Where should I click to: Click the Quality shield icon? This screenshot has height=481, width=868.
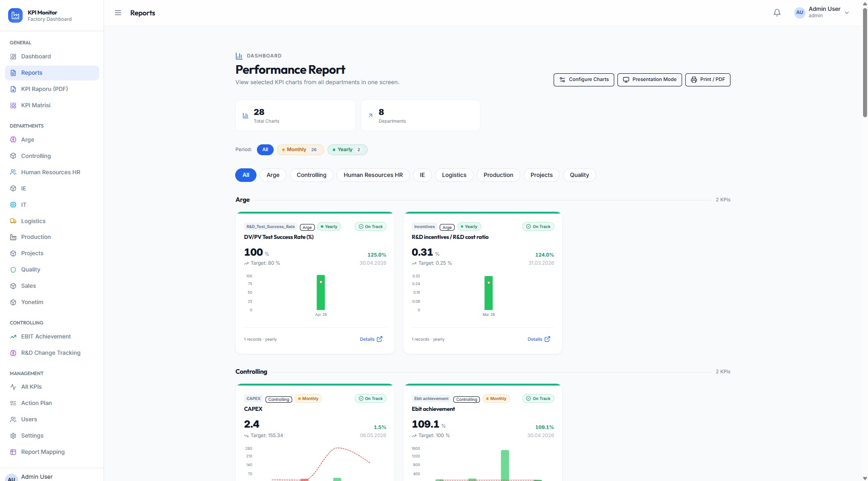13,270
